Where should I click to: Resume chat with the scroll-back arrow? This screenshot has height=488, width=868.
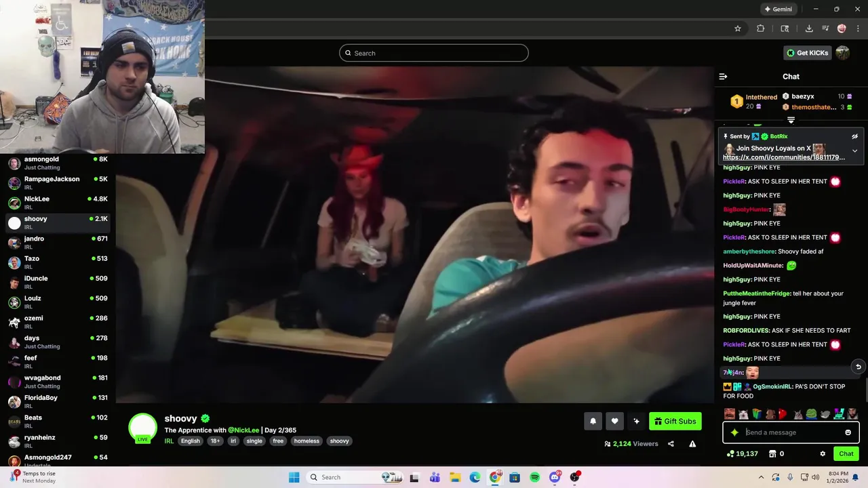pyautogui.click(x=858, y=367)
